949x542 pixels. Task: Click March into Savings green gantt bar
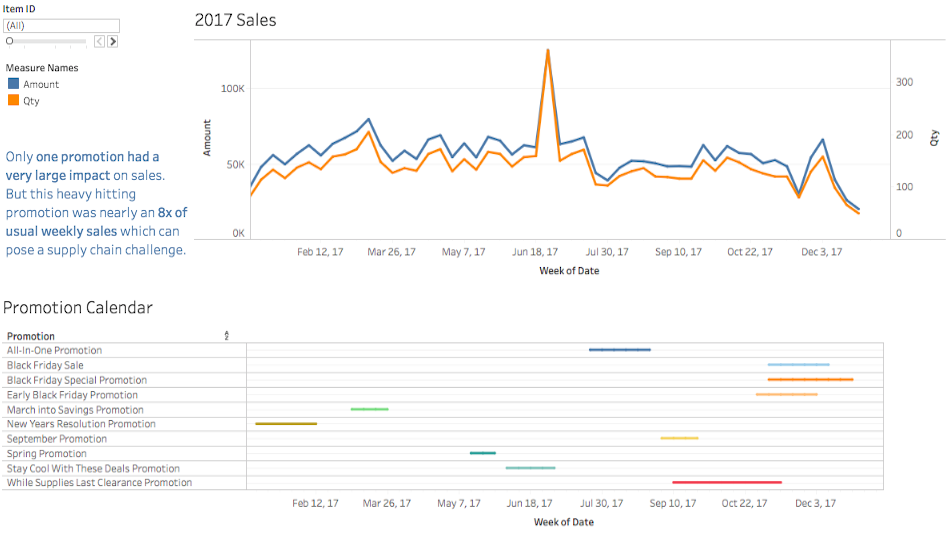click(x=370, y=410)
